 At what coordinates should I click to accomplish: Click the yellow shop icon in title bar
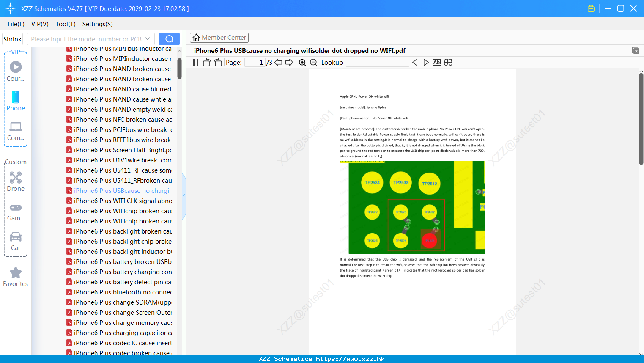pyautogui.click(x=591, y=8)
